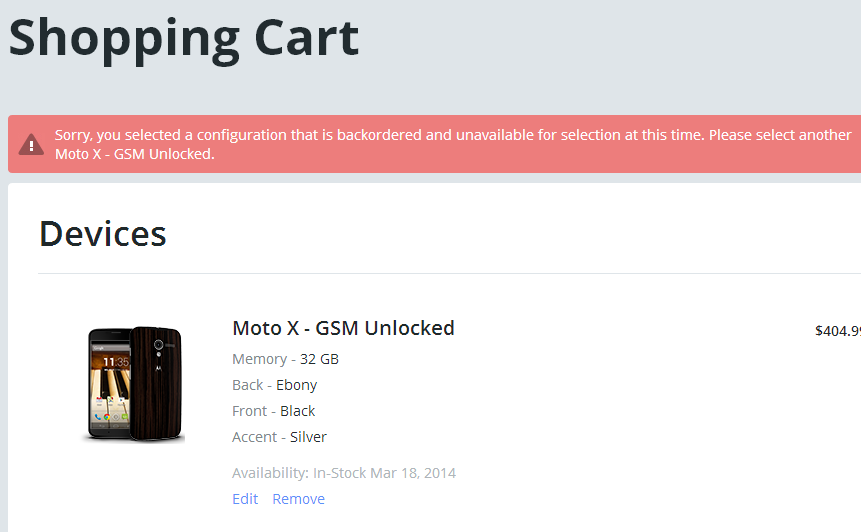Click the word Silver in accent line

[308, 436]
